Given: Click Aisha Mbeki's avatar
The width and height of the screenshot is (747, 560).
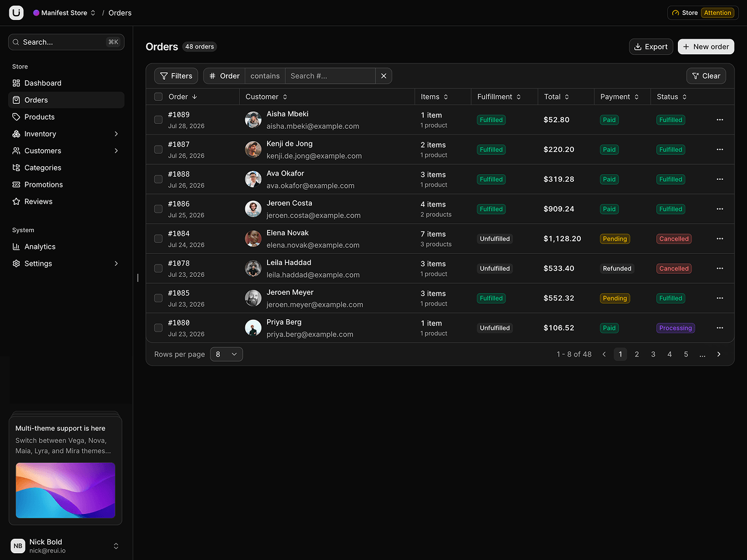Looking at the screenshot, I should click(253, 119).
